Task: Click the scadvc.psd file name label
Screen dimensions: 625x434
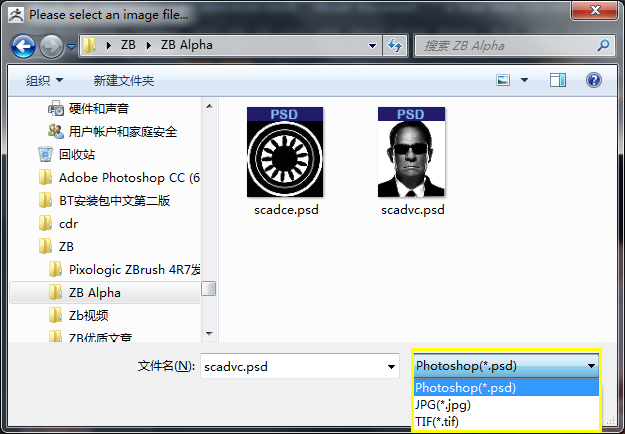Action: 413,210
